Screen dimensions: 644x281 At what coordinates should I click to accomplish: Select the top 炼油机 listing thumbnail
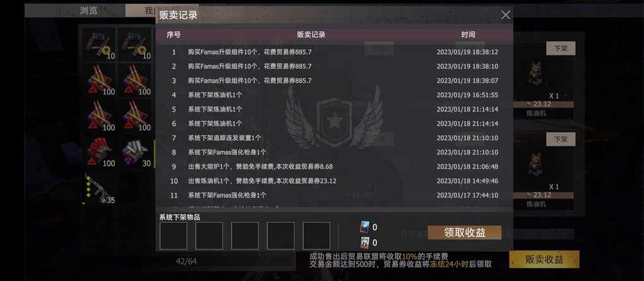click(535, 74)
